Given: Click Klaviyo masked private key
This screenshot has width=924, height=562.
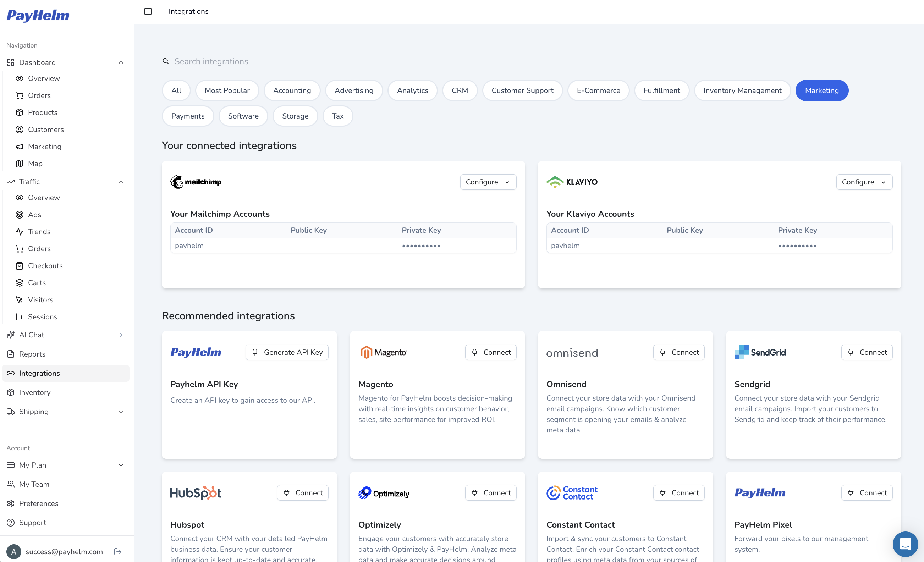Looking at the screenshot, I should [797, 246].
